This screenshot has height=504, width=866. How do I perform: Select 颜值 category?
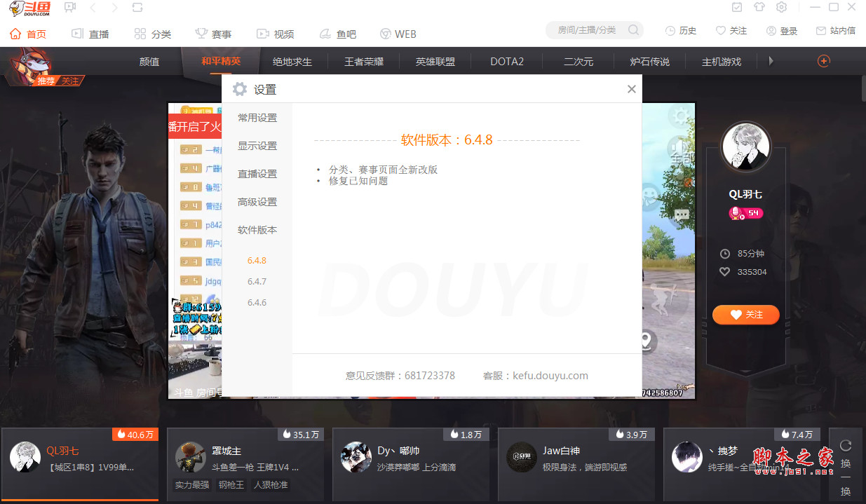click(149, 62)
